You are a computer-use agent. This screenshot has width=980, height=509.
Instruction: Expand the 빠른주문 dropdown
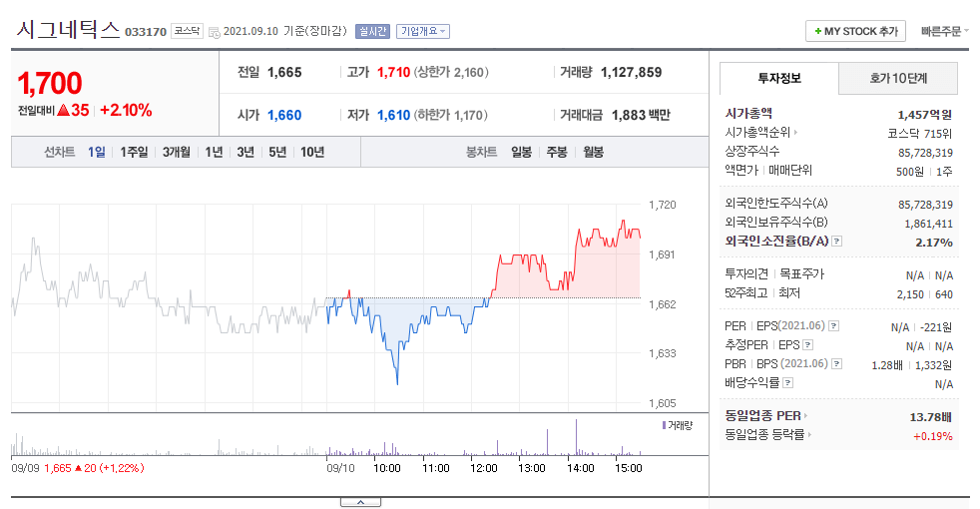point(944,31)
